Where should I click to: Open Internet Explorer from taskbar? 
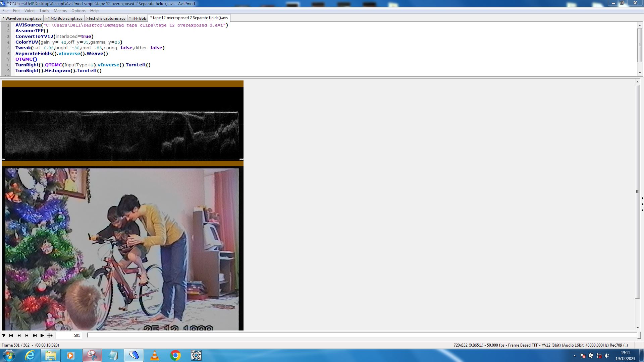pyautogui.click(x=30, y=355)
